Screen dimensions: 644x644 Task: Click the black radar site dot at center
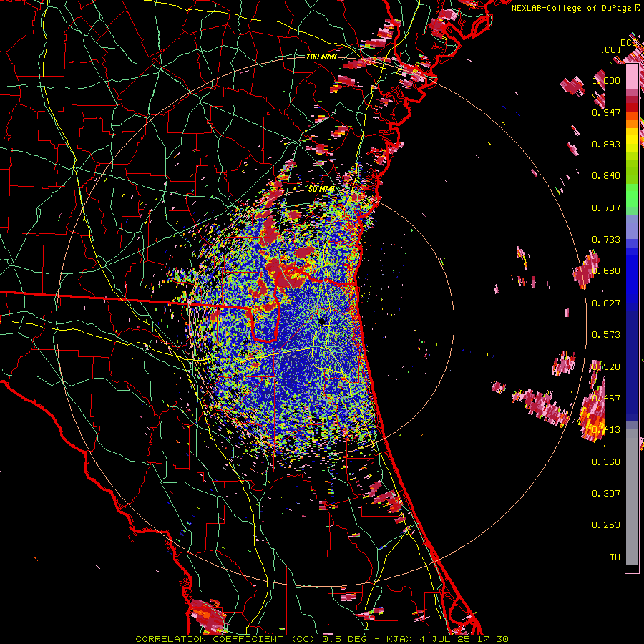point(322,321)
